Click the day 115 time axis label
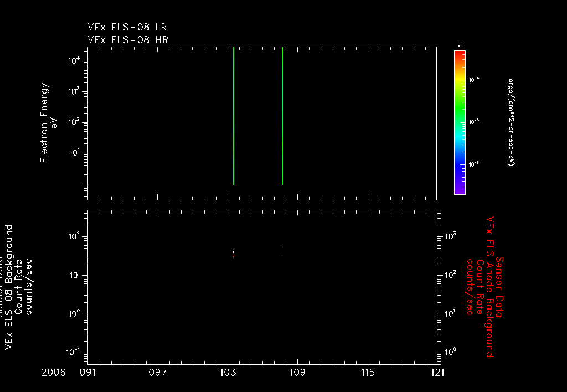Screen dimensions: 567x392 click(368, 373)
